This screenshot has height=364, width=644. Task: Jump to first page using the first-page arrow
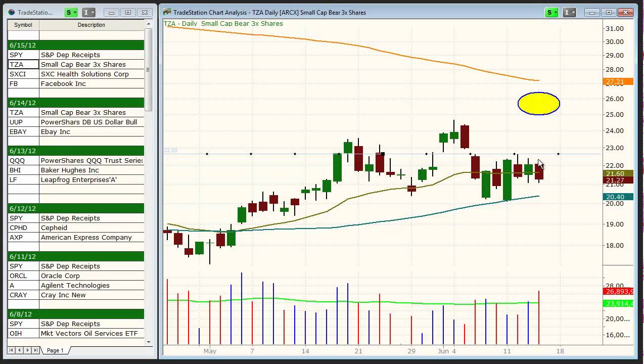click(x=12, y=350)
